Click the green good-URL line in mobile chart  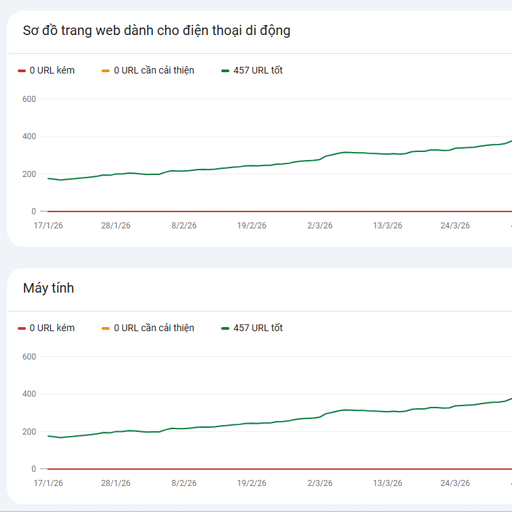click(252, 166)
